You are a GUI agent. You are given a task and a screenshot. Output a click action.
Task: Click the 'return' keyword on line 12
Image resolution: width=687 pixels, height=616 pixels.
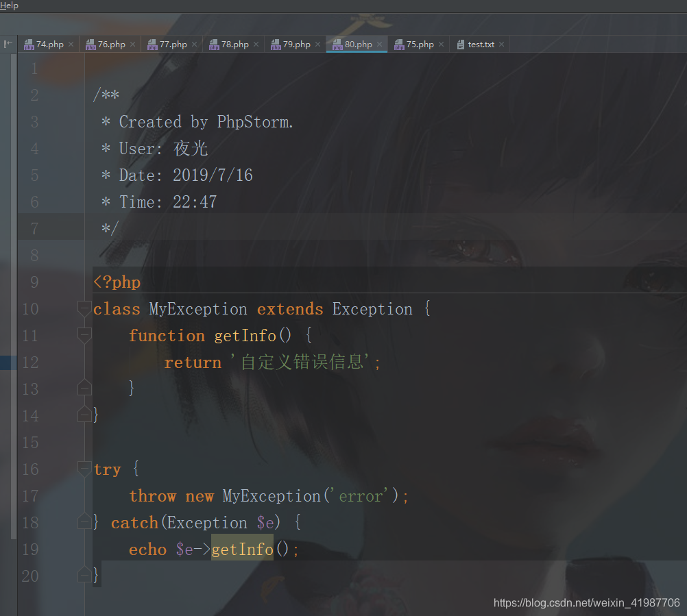[x=193, y=362]
